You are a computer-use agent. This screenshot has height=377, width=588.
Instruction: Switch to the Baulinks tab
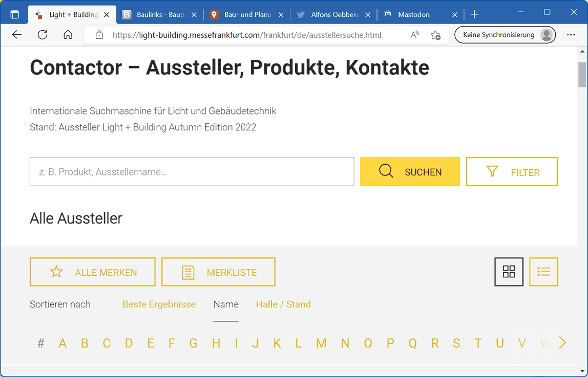click(x=159, y=15)
